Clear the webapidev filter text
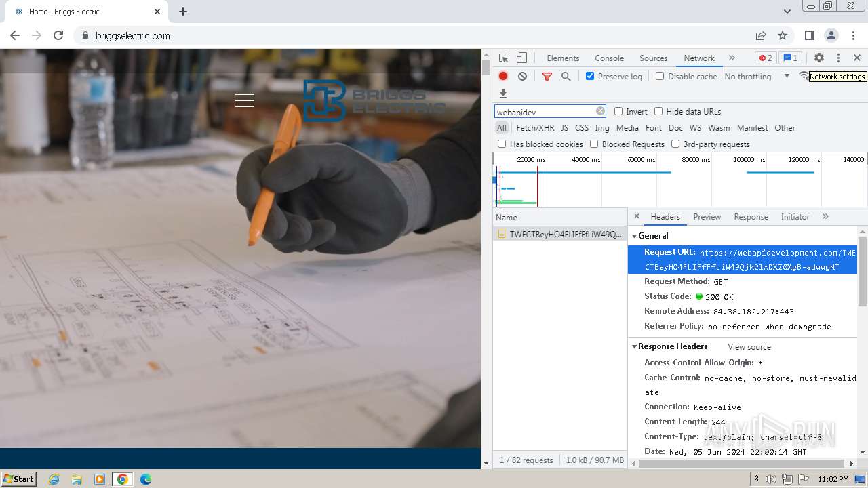The height and width of the screenshot is (488, 868). pyautogui.click(x=600, y=111)
